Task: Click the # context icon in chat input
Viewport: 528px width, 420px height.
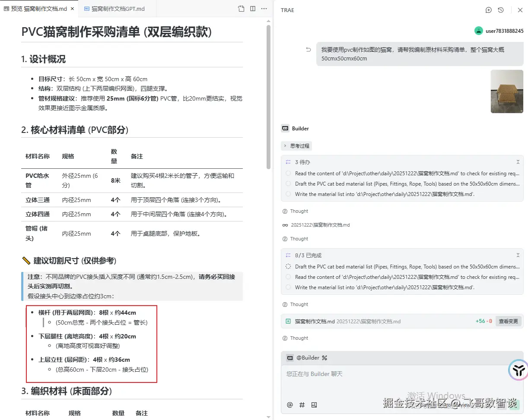Action: 302,404
